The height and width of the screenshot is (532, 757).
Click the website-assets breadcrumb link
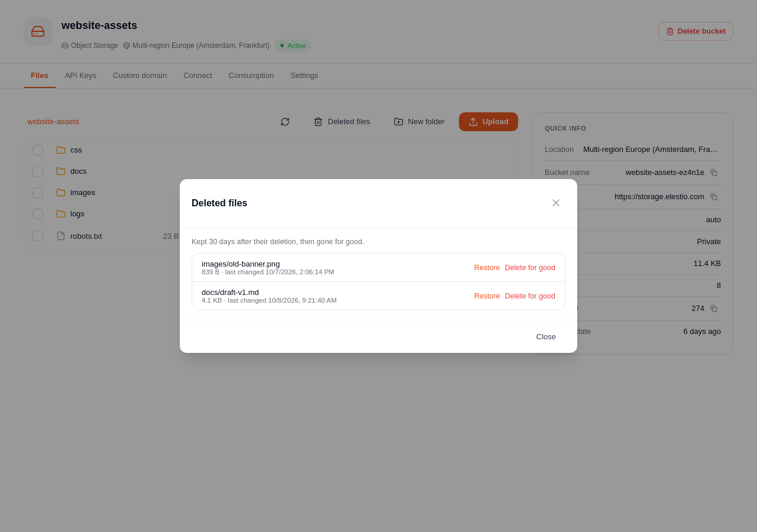(x=53, y=122)
